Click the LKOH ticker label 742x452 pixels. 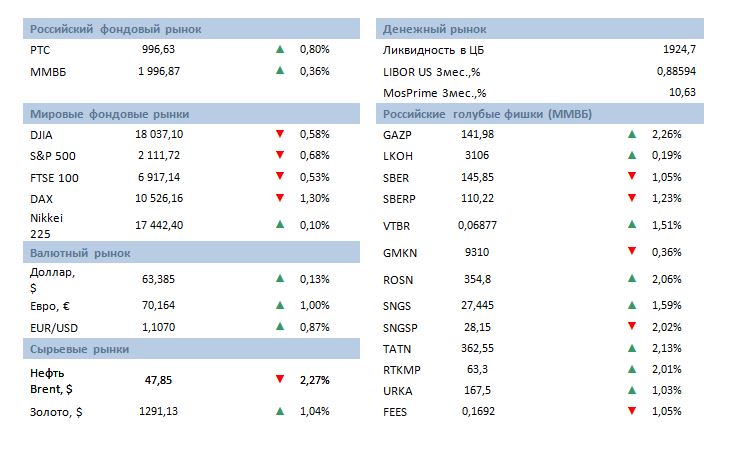(398, 156)
